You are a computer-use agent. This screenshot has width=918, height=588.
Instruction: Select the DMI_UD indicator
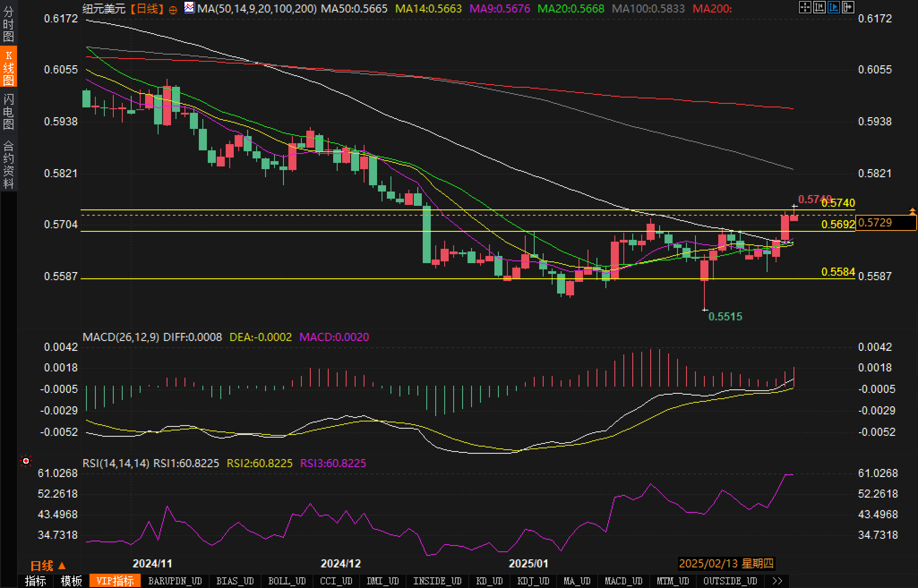[383, 581]
